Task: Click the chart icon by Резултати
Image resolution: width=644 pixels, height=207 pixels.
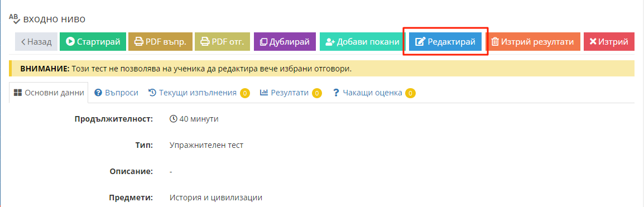Action: (x=263, y=93)
